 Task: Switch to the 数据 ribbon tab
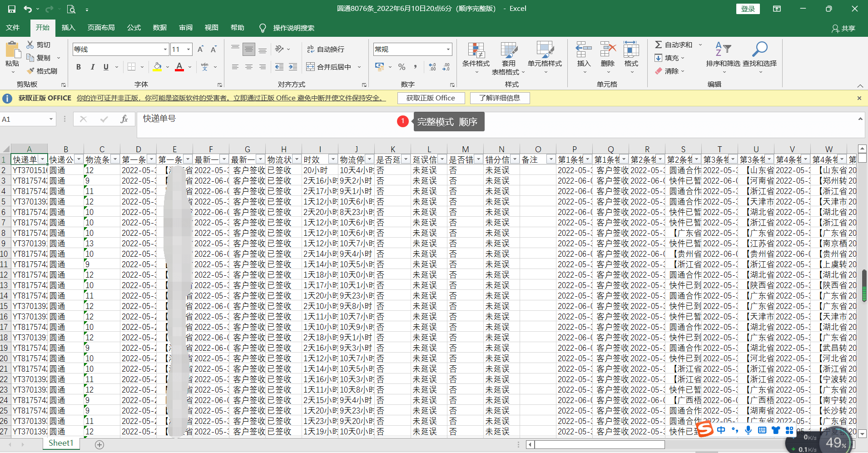(x=159, y=28)
